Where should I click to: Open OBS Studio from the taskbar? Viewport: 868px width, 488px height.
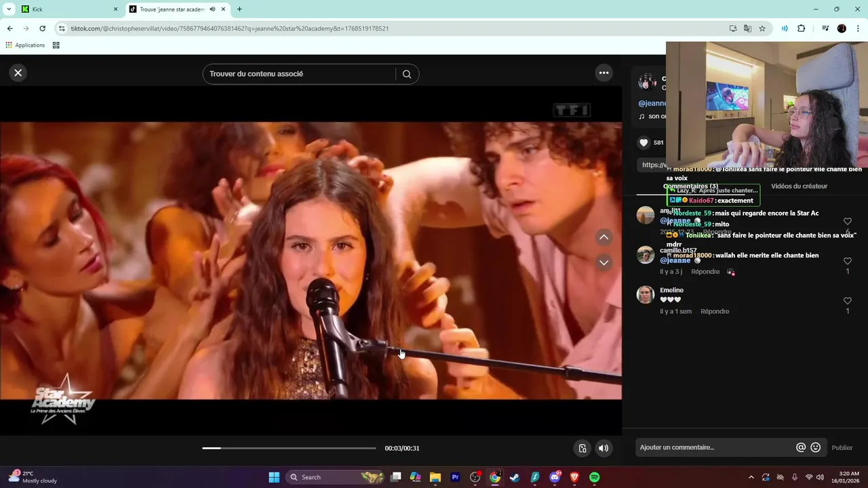pos(475,477)
